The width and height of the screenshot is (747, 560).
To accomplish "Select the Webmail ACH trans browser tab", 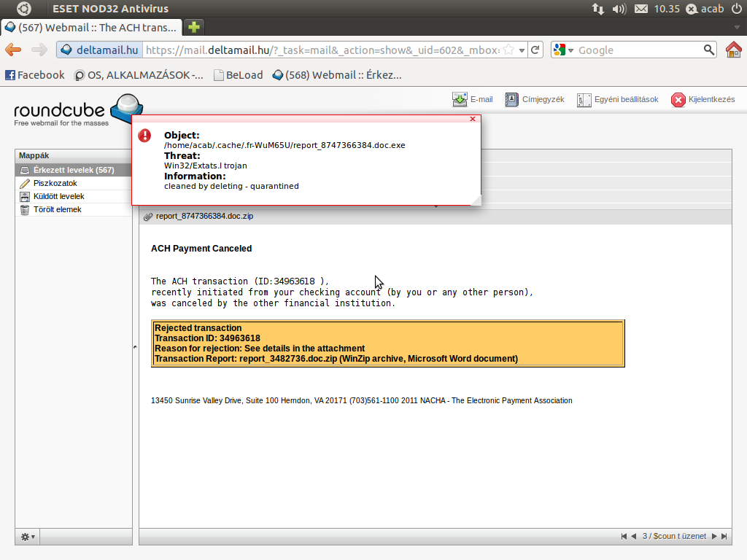I will [x=91, y=28].
